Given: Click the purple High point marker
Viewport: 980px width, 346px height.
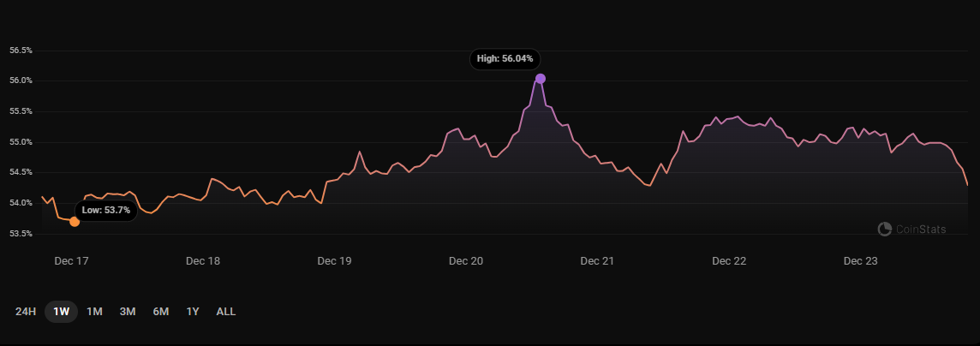Looking at the screenshot, I should pyautogui.click(x=541, y=78).
